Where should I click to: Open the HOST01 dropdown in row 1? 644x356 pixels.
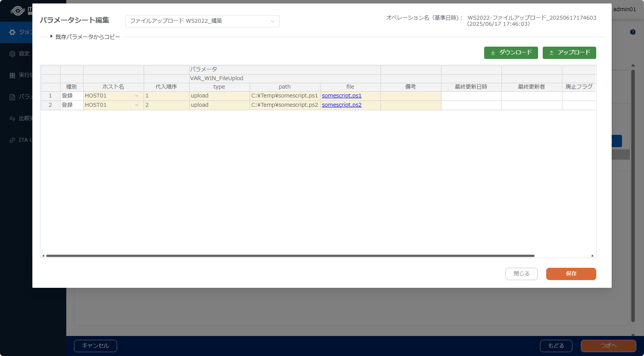[137, 96]
